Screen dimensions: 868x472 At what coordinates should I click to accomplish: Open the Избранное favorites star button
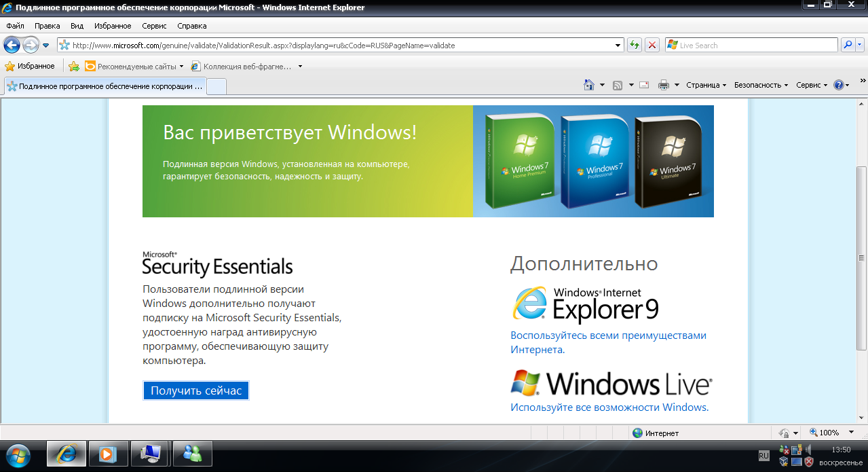(x=30, y=66)
